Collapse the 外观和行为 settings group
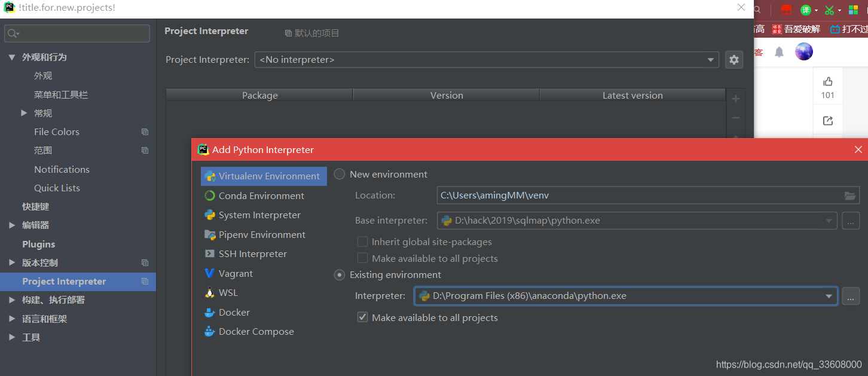Viewport: 868px width, 376px height. (11, 57)
